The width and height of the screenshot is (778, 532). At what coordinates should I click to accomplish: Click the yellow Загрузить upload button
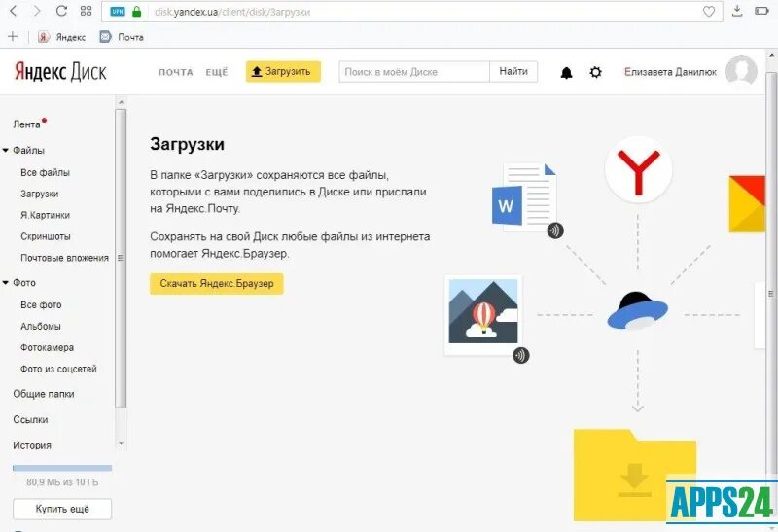click(x=283, y=71)
